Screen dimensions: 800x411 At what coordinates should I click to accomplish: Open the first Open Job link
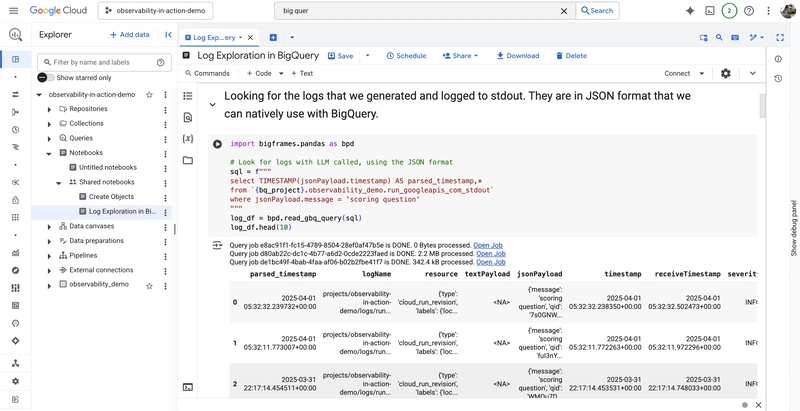click(x=488, y=245)
